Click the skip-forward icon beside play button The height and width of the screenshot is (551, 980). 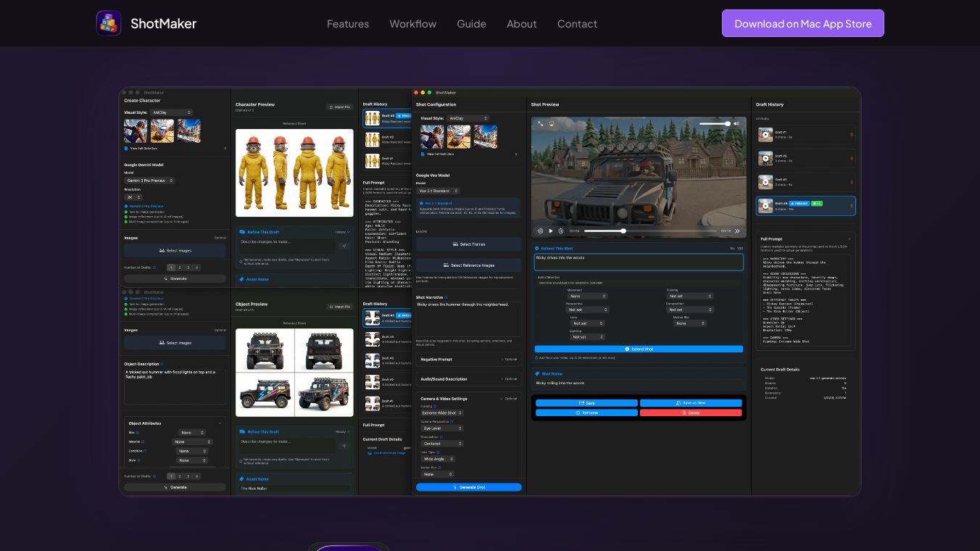561,231
